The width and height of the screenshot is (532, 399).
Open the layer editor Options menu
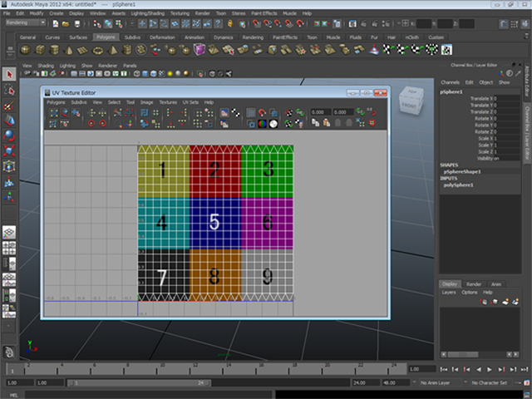point(469,293)
